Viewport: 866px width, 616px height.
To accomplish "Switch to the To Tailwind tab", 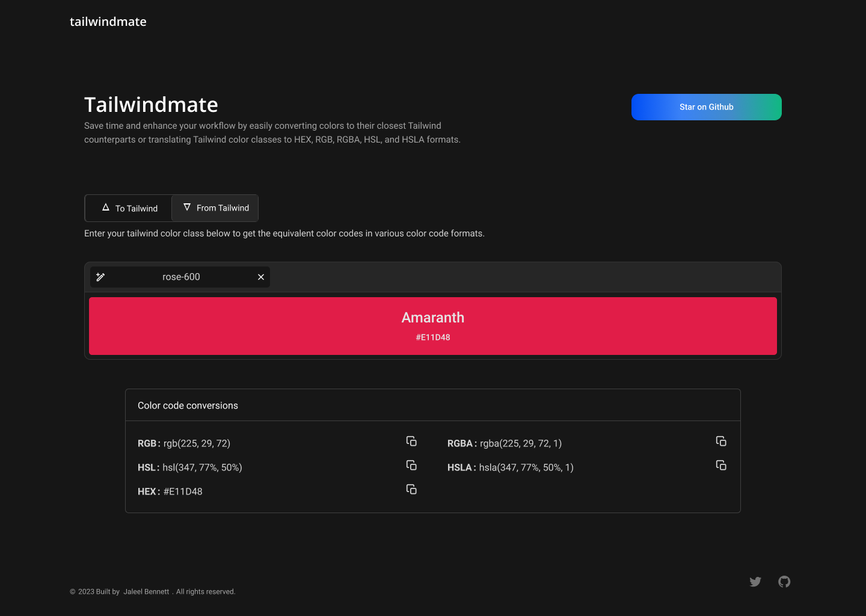I will [129, 208].
